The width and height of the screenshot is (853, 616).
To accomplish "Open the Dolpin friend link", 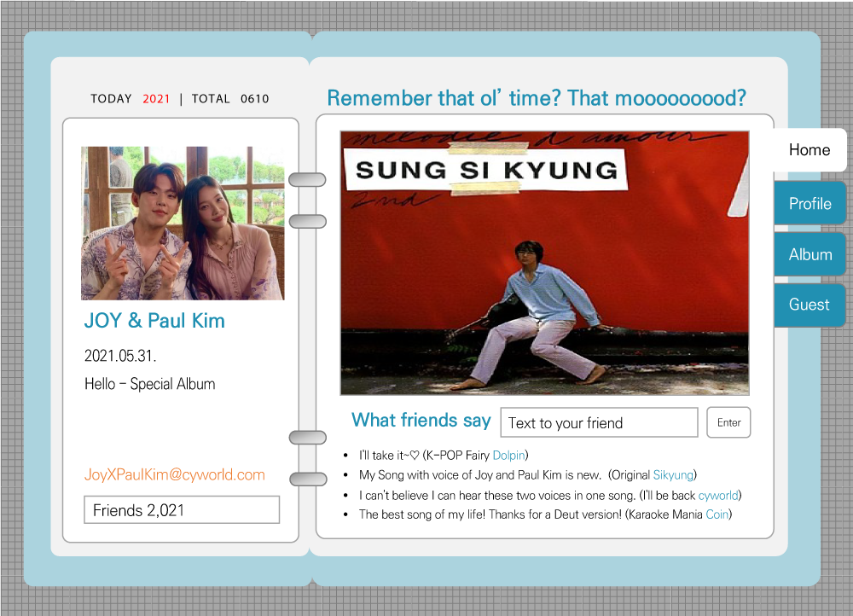I will (x=508, y=455).
